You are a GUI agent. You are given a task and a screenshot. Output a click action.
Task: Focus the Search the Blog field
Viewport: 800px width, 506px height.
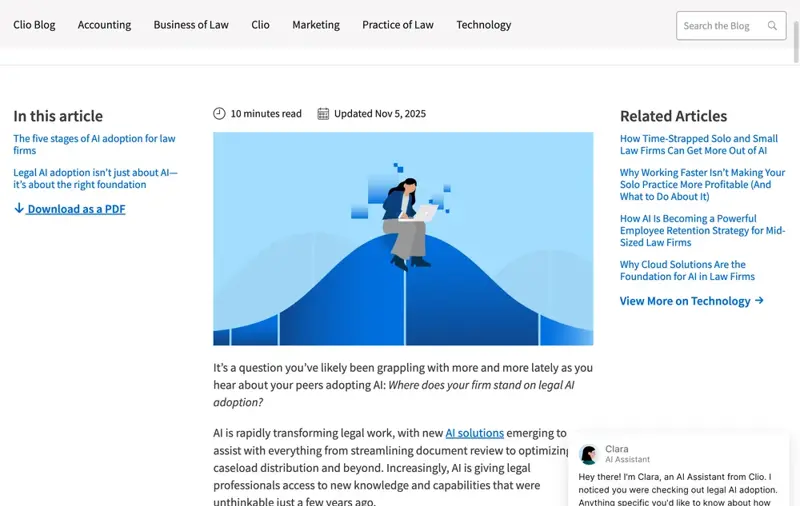[x=731, y=26]
